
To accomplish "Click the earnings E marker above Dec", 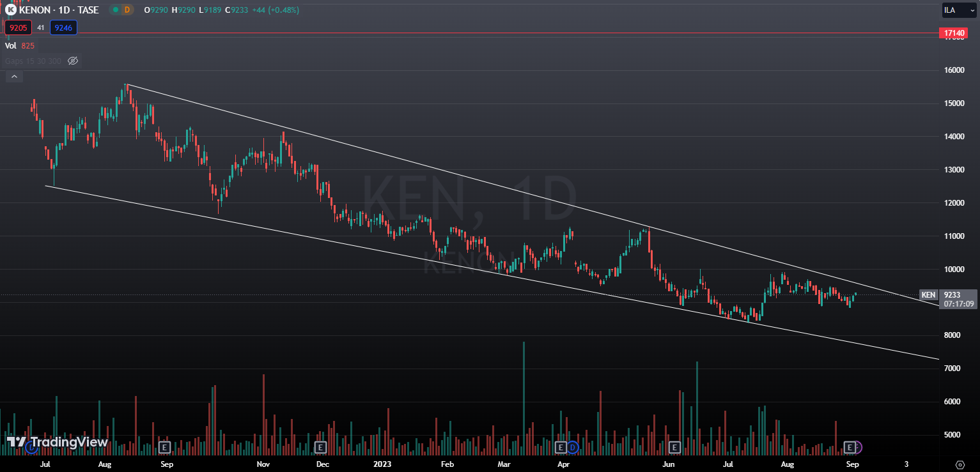I will click(320, 447).
